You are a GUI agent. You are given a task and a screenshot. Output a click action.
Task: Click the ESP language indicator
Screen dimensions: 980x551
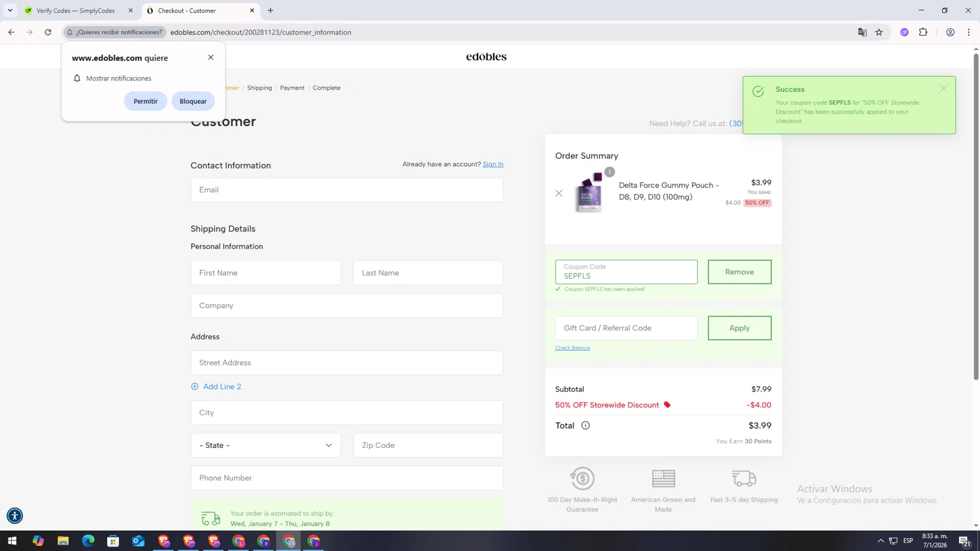908,541
